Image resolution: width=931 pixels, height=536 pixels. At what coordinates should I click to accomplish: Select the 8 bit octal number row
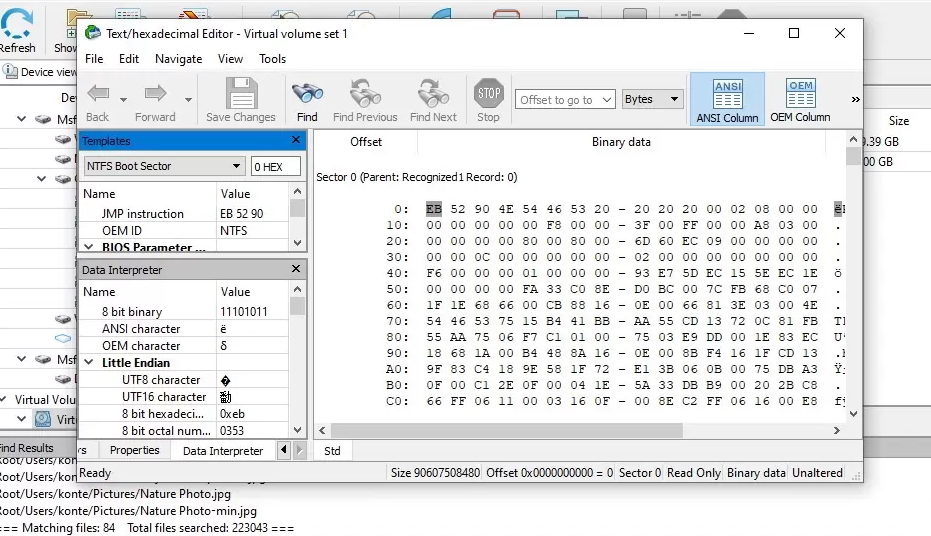tap(184, 431)
